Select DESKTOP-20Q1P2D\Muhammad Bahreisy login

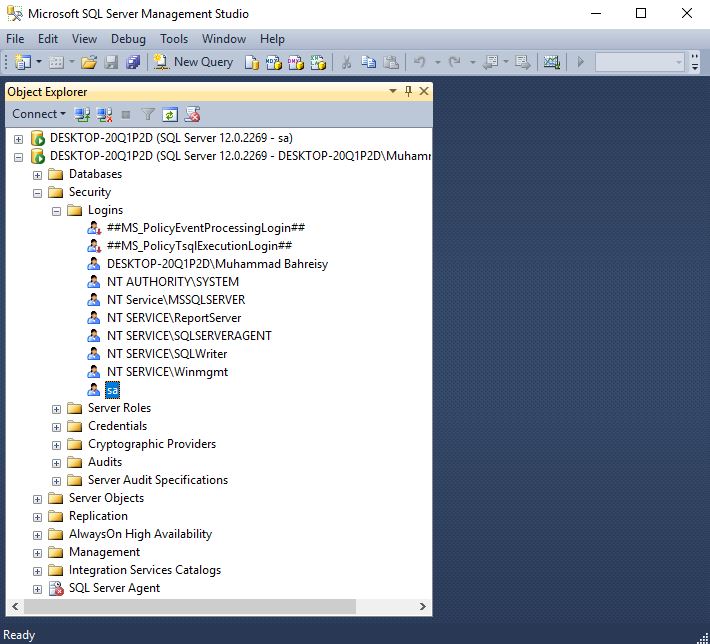(x=217, y=264)
